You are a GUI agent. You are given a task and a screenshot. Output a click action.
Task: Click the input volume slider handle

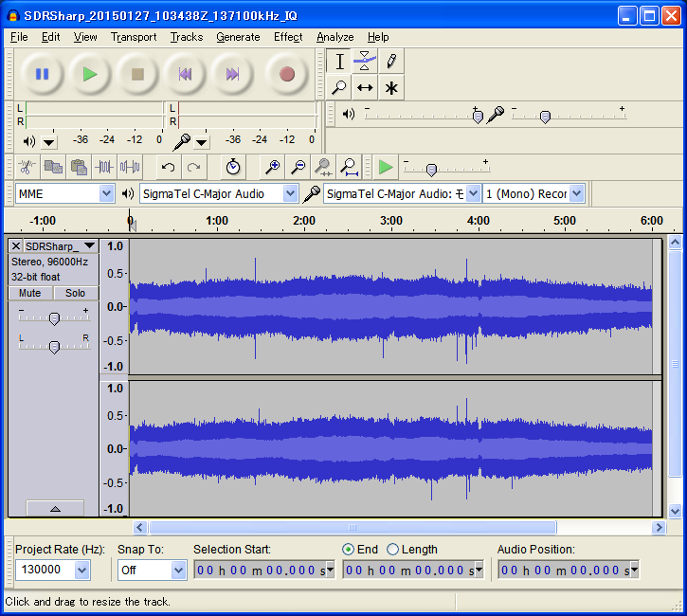[x=545, y=117]
